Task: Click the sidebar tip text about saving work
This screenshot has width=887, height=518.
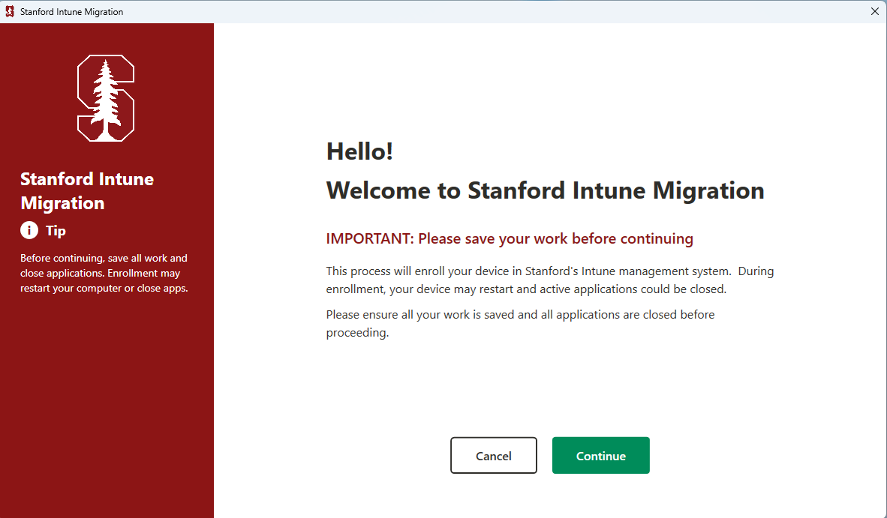Action: 104,273
